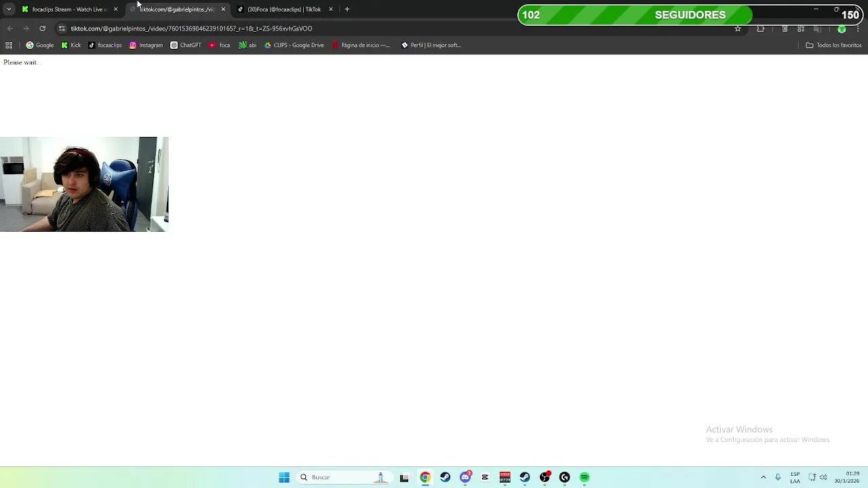Open a new browser tab
This screenshot has height=488, width=868.
coord(347,9)
